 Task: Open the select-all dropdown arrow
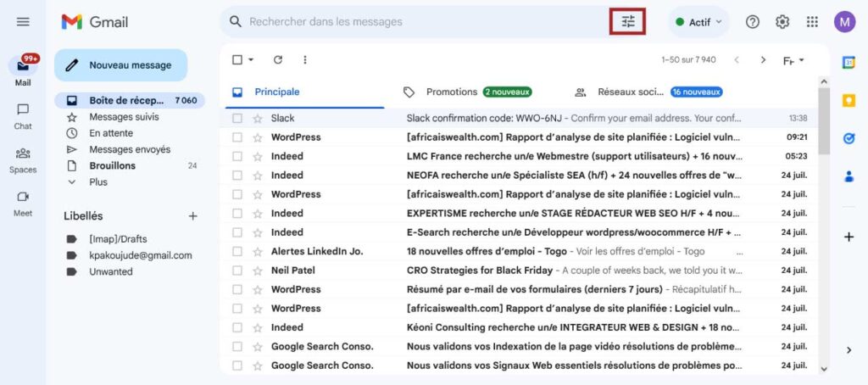[251, 60]
